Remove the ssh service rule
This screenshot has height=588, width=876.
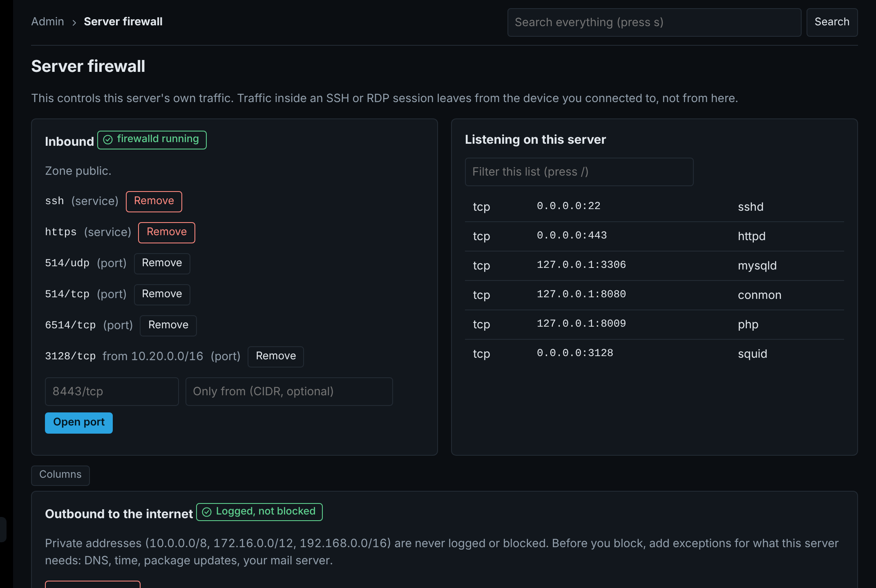[154, 201]
